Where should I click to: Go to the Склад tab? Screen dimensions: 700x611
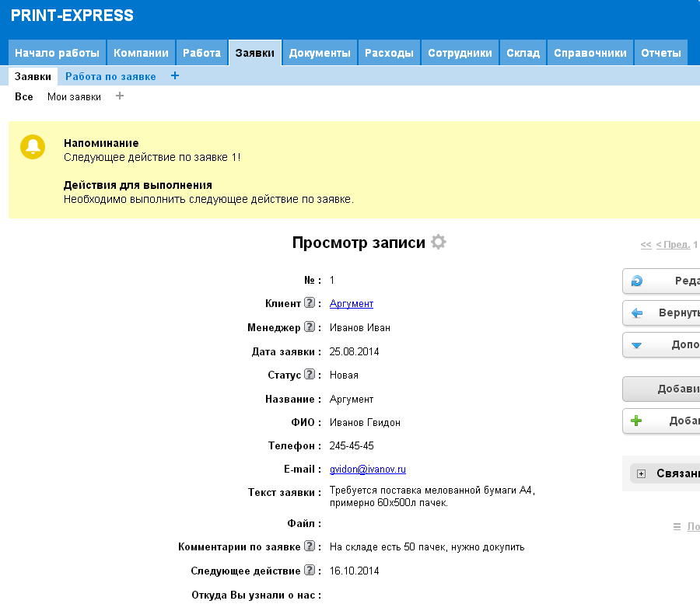click(523, 53)
